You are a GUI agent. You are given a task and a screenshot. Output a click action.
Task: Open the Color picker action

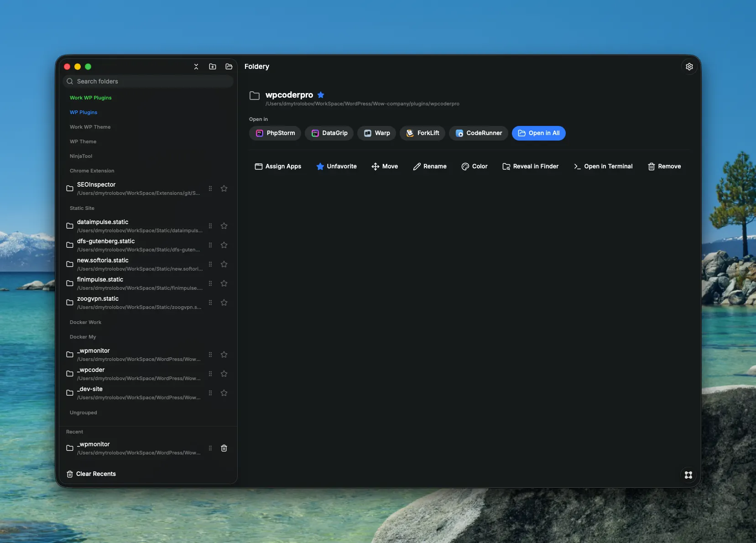click(474, 167)
